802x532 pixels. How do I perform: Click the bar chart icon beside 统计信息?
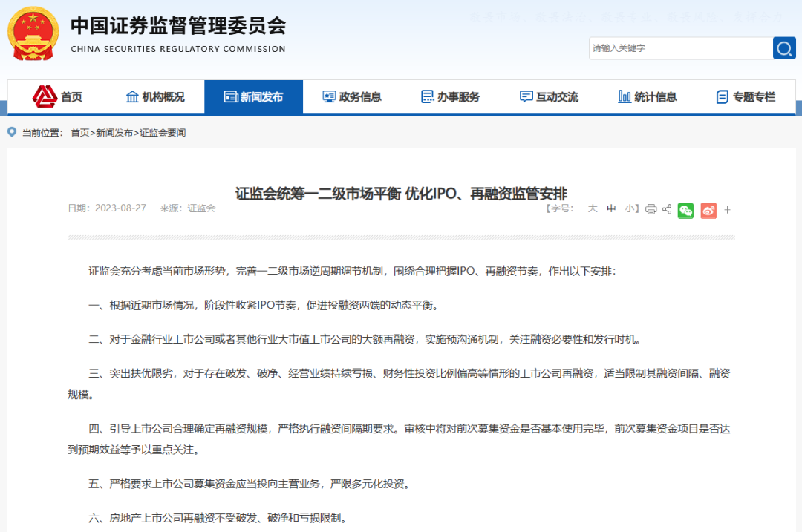(x=625, y=96)
